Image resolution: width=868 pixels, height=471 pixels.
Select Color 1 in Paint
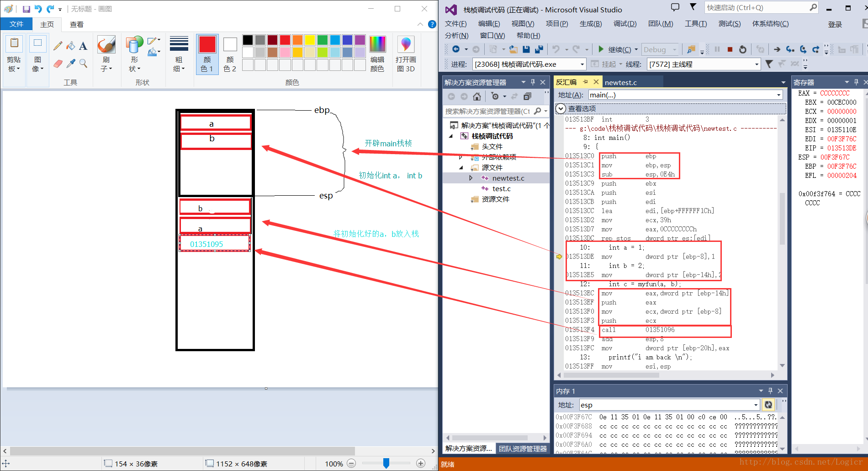207,54
